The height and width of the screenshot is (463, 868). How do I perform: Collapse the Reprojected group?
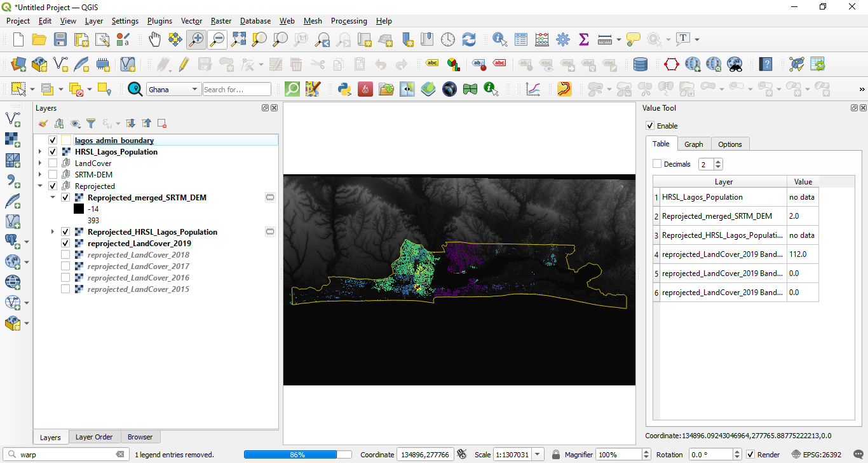[x=41, y=186]
